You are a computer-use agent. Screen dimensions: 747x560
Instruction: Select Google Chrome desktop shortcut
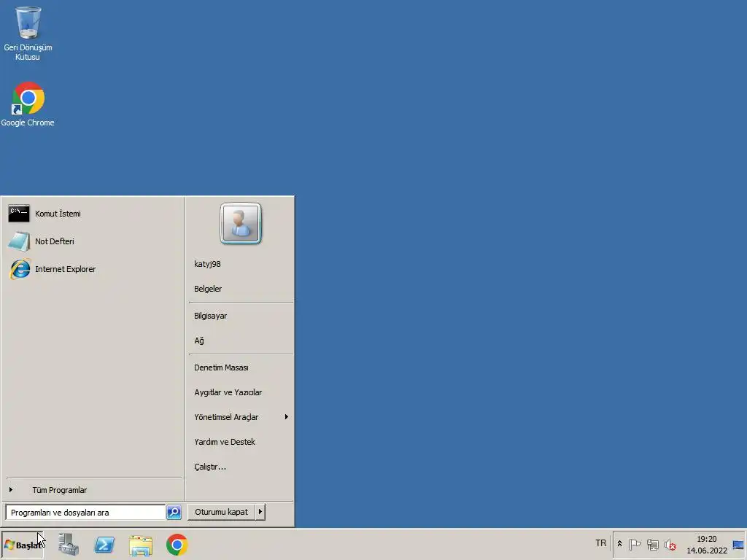click(x=28, y=104)
